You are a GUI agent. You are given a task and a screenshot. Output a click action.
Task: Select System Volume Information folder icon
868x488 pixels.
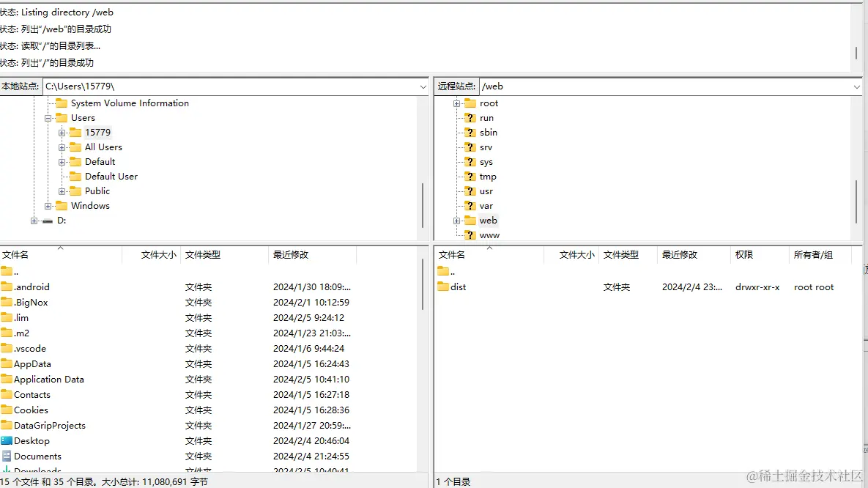pos(62,103)
